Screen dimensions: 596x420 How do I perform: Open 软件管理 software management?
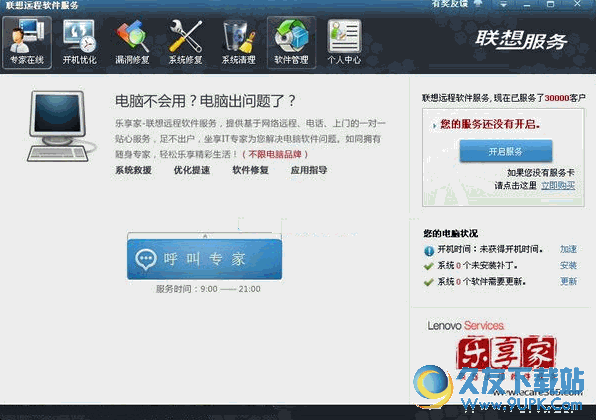292,42
